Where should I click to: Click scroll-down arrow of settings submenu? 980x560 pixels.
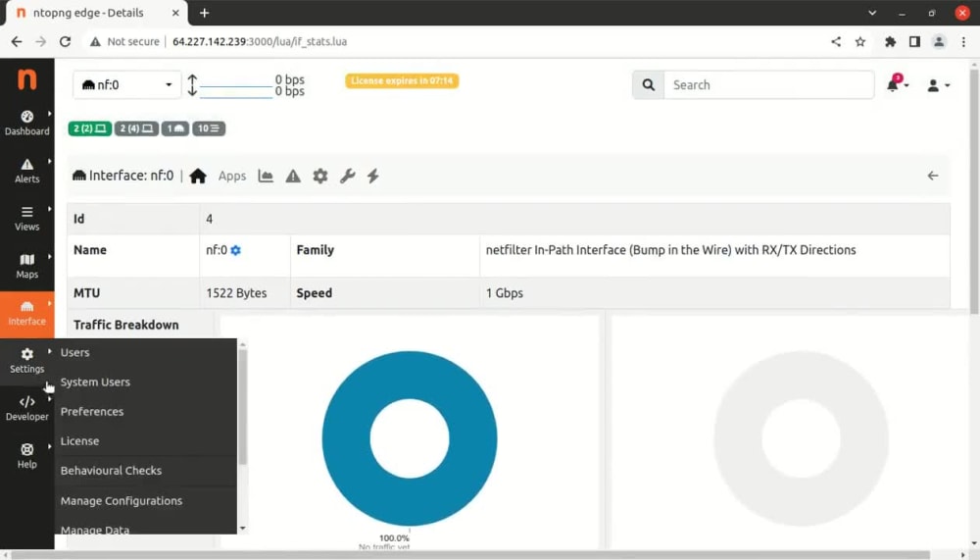point(242,529)
